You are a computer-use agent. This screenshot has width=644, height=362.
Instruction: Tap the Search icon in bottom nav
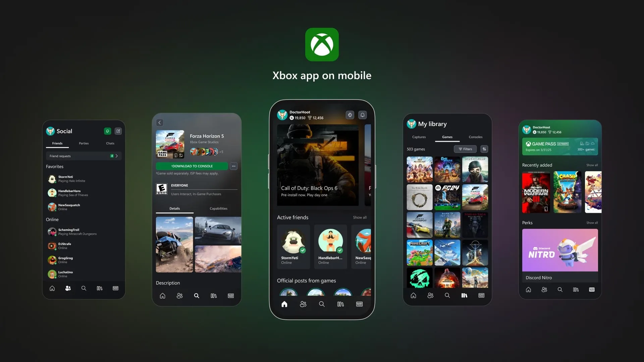coord(322,304)
